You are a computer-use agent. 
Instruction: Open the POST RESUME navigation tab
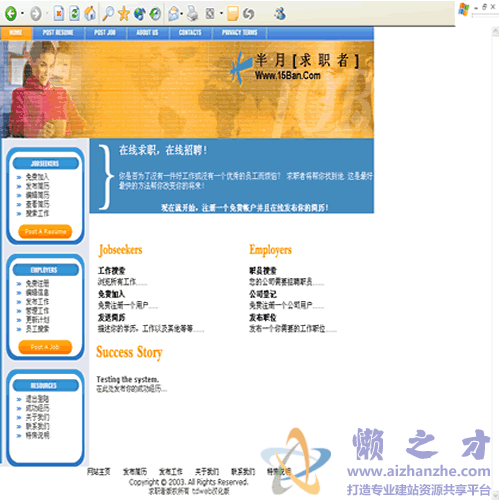click(58, 33)
